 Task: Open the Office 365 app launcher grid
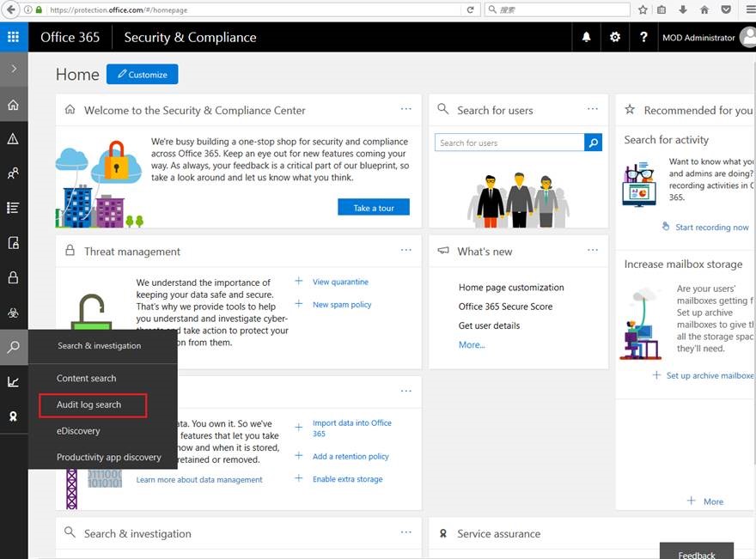pyautogui.click(x=14, y=37)
